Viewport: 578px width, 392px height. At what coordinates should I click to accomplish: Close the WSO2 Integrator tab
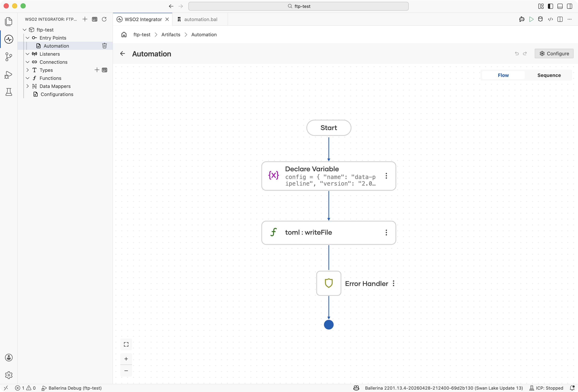[x=167, y=19]
